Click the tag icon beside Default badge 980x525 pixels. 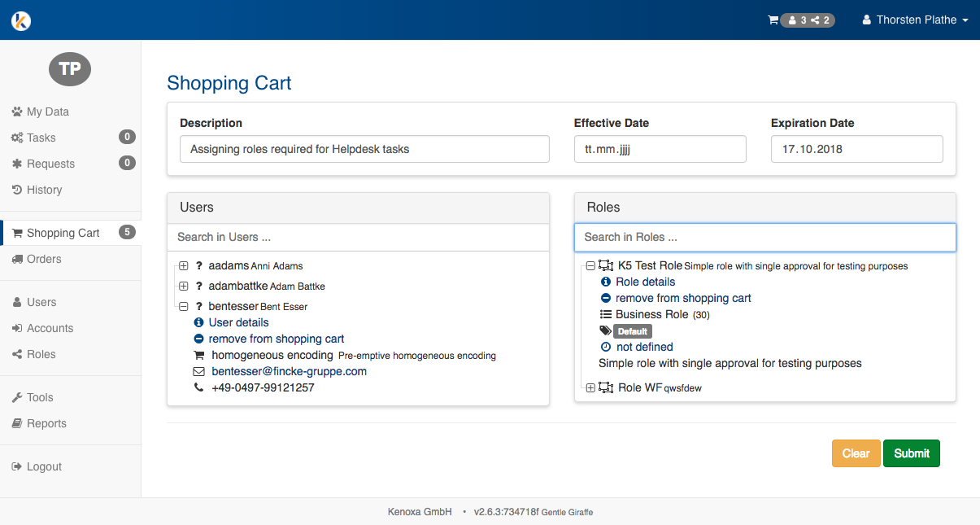pos(605,330)
